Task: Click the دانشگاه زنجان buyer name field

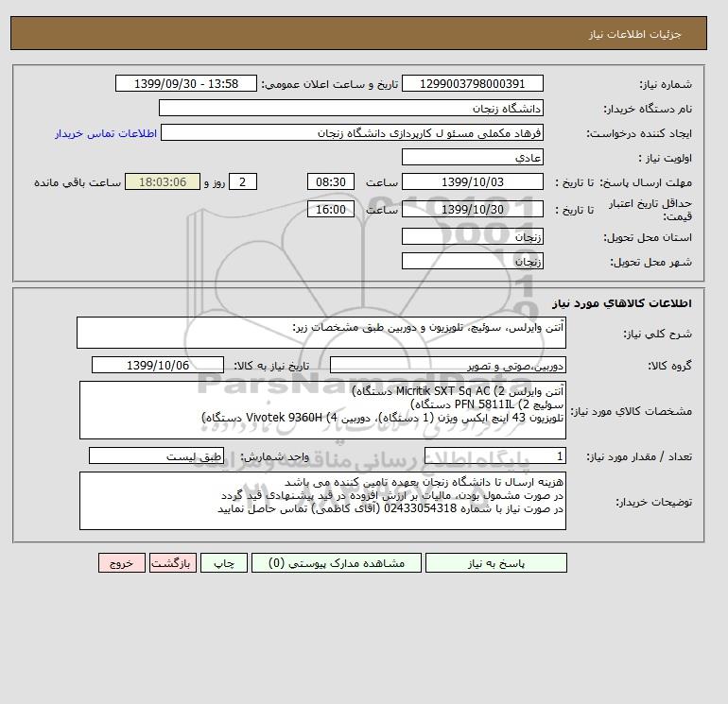Action: tap(351, 108)
